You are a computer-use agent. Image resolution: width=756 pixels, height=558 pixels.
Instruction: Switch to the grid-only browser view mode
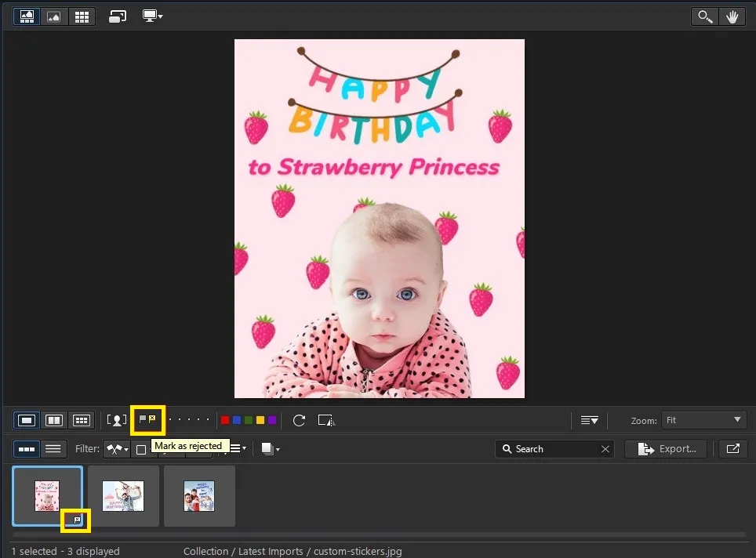tap(81, 16)
